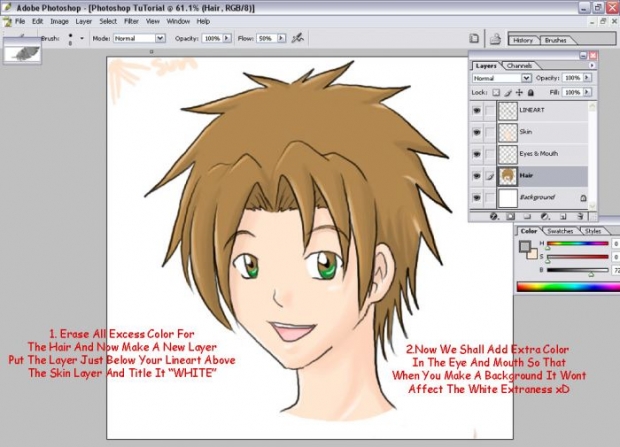Delete layer using the trash icon
This screenshot has width=620, height=447.
click(x=580, y=216)
